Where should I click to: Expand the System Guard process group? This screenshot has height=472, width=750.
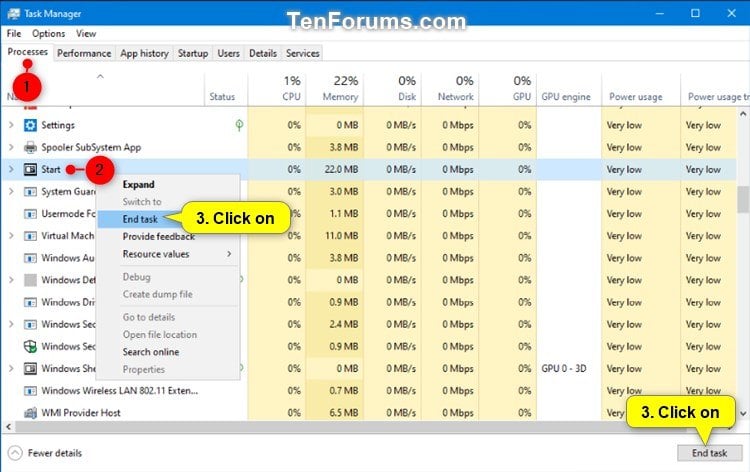[x=11, y=191]
